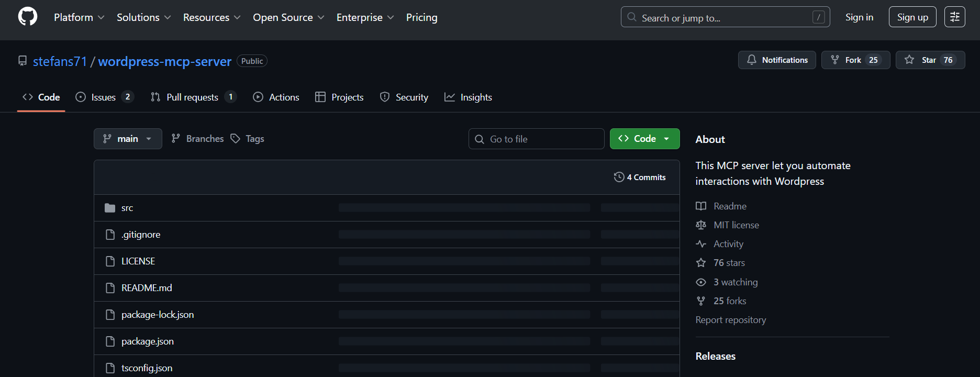Click the fork count 25 badge
Viewport: 980px width, 377px height.
(873, 60)
